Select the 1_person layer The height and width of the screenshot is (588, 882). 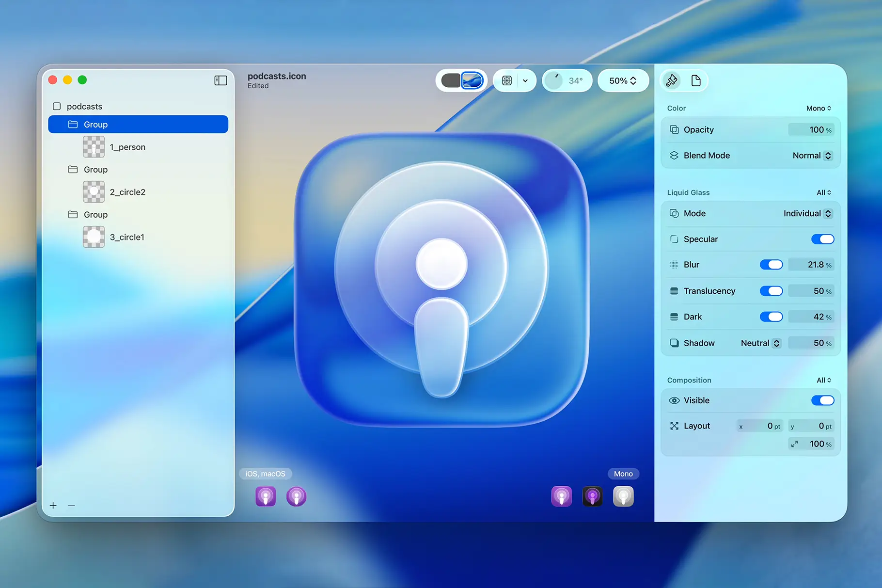pyautogui.click(x=138, y=147)
